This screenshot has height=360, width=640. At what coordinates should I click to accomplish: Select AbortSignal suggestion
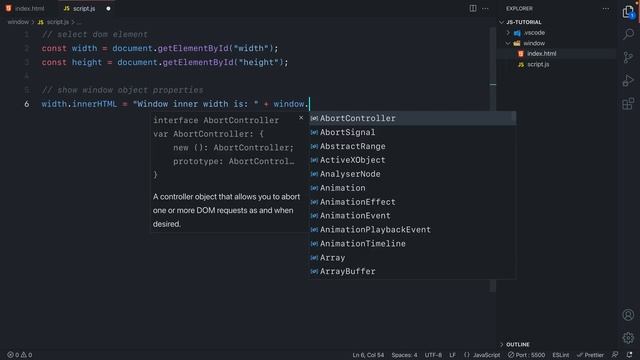tap(412, 132)
